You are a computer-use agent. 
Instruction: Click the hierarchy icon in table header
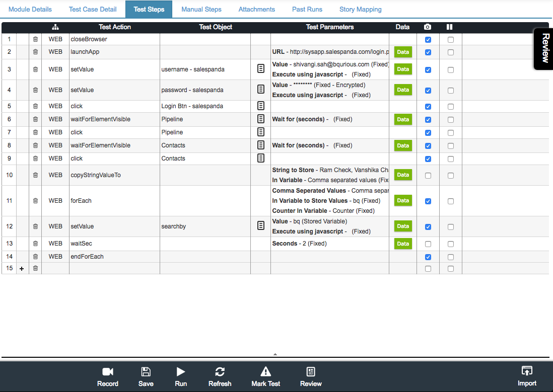(x=55, y=27)
